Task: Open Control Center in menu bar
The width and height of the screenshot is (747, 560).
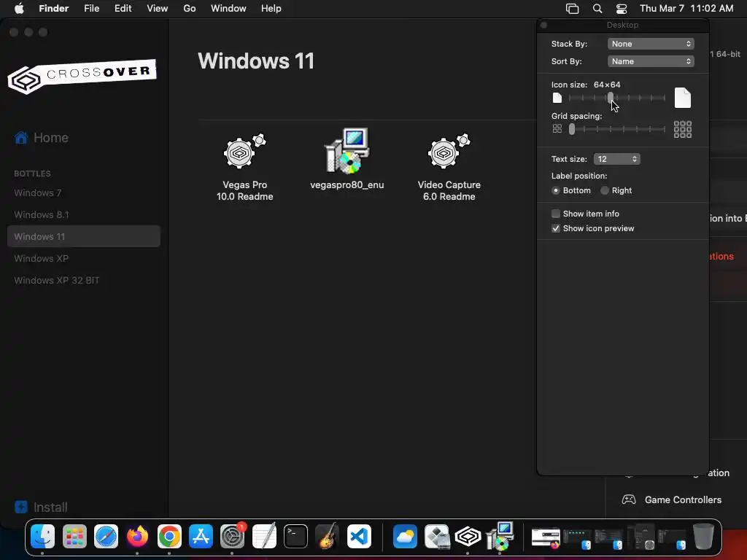Action: pyautogui.click(x=622, y=9)
